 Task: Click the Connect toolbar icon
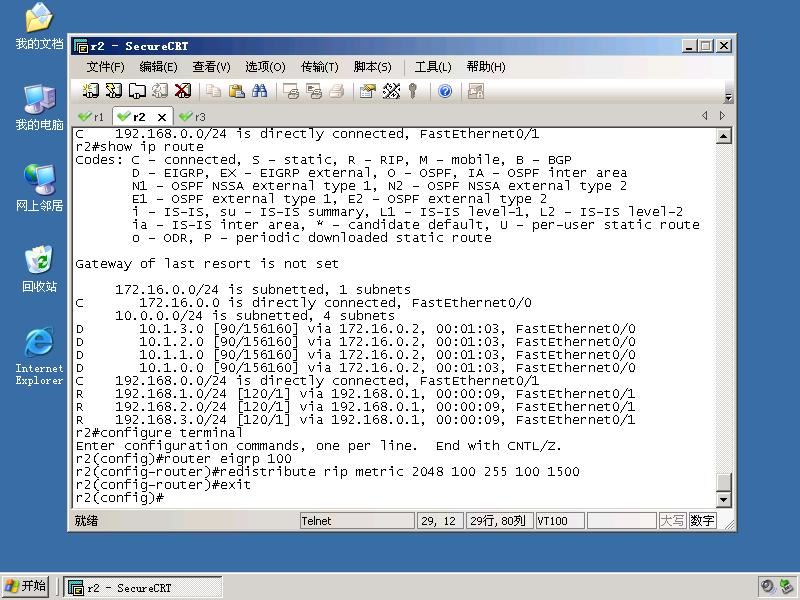click(x=90, y=91)
